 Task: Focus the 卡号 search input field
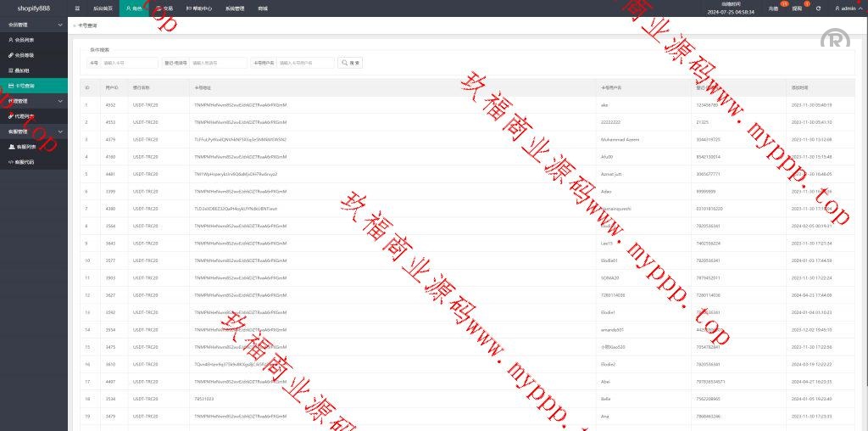pyautogui.click(x=129, y=63)
